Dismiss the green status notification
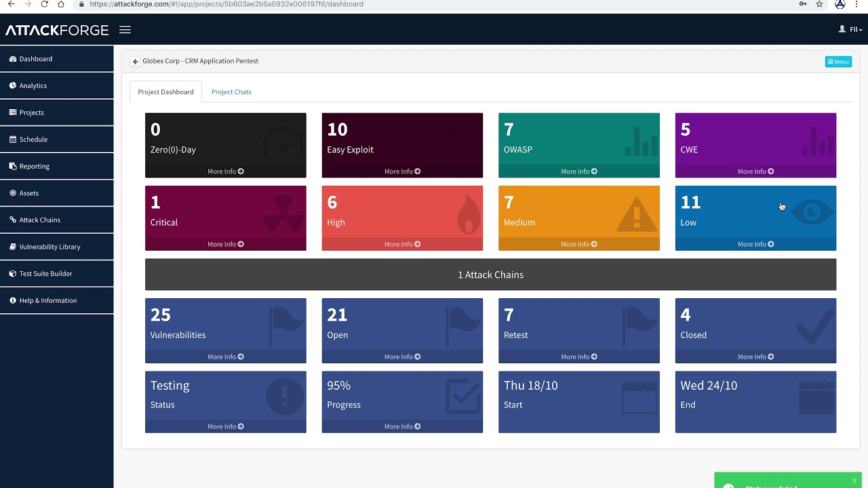This screenshot has width=868, height=488. coord(854,481)
